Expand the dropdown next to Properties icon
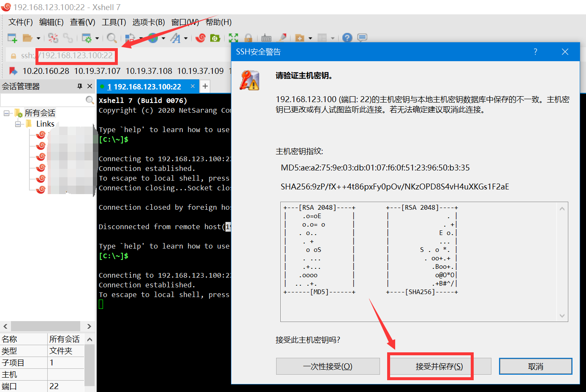Screen dimensions: 586x392 tap(97, 38)
